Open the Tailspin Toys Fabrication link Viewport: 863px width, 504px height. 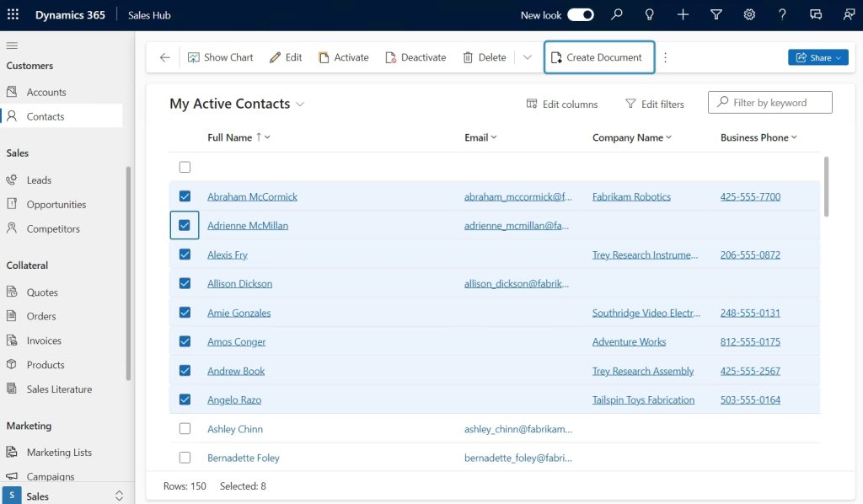pyautogui.click(x=643, y=400)
